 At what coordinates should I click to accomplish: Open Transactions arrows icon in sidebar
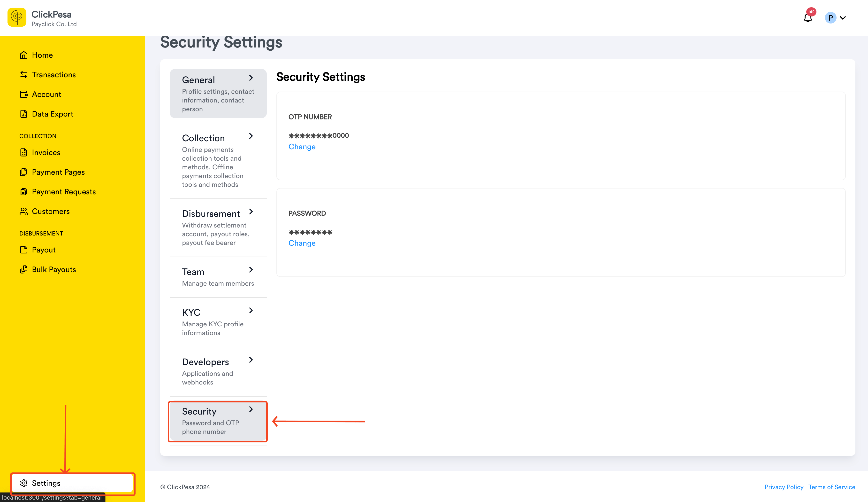[24, 75]
